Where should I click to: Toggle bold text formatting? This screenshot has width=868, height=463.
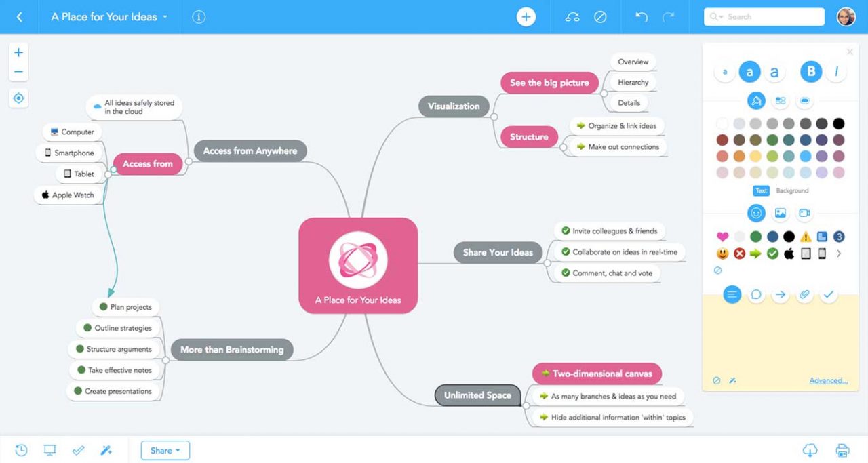[x=811, y=71]
